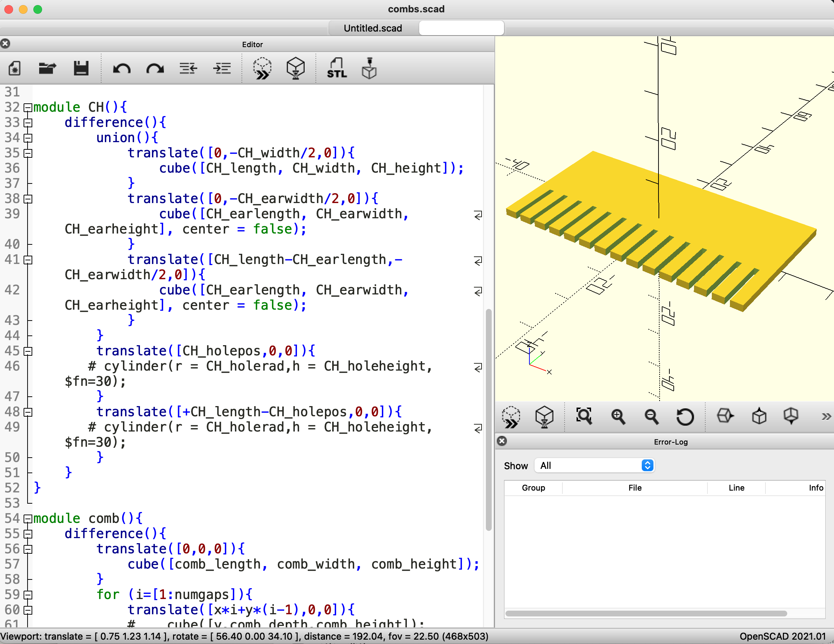
Task: Unindent code with toolbar icon
Action: coord(188,69)
